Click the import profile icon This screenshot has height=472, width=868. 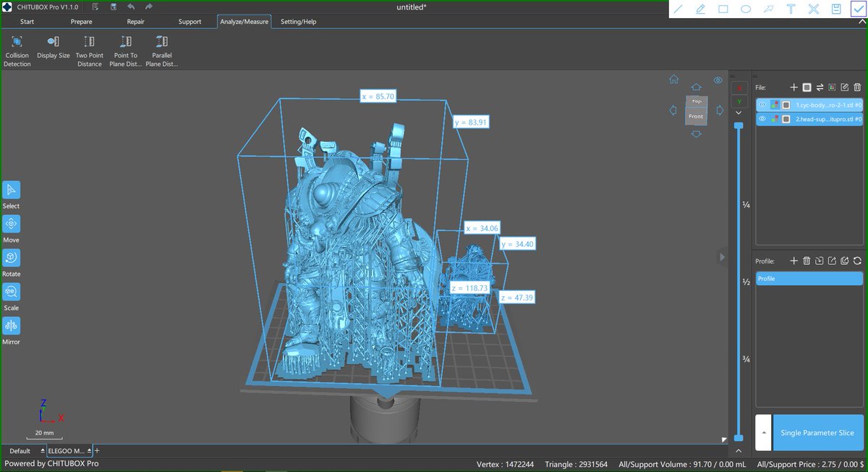[x=819, y=261]
